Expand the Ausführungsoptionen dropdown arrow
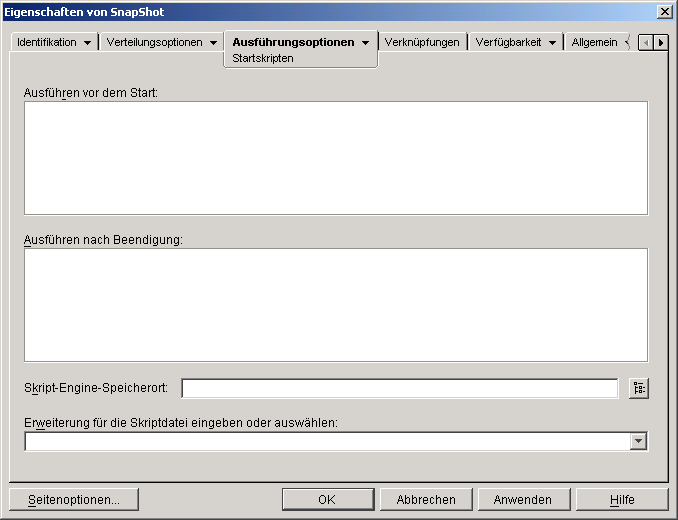Screen dimensions: 678x520 [x=365, y=43]
